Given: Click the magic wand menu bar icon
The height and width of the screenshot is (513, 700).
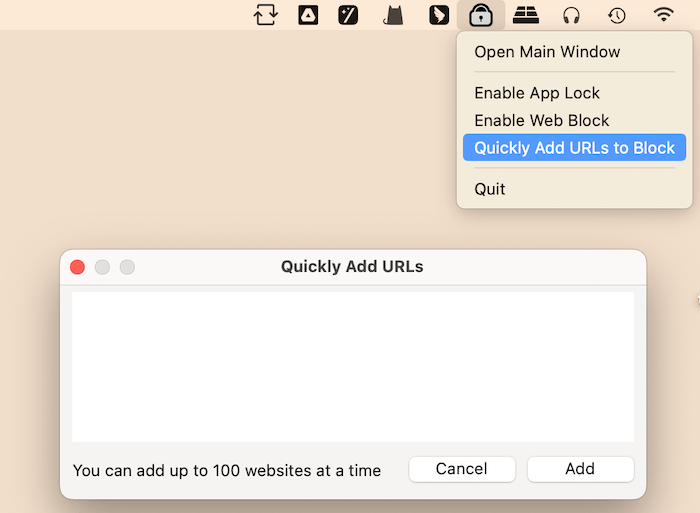Looking at the screenshot, I should coord(348,15).
